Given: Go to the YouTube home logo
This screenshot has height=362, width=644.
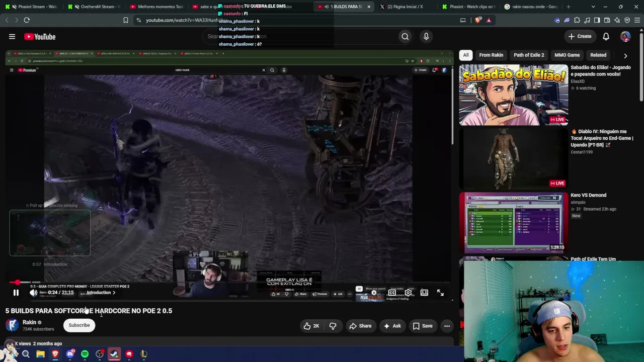Looking at the screenshot, I should [x=40, y=37].
